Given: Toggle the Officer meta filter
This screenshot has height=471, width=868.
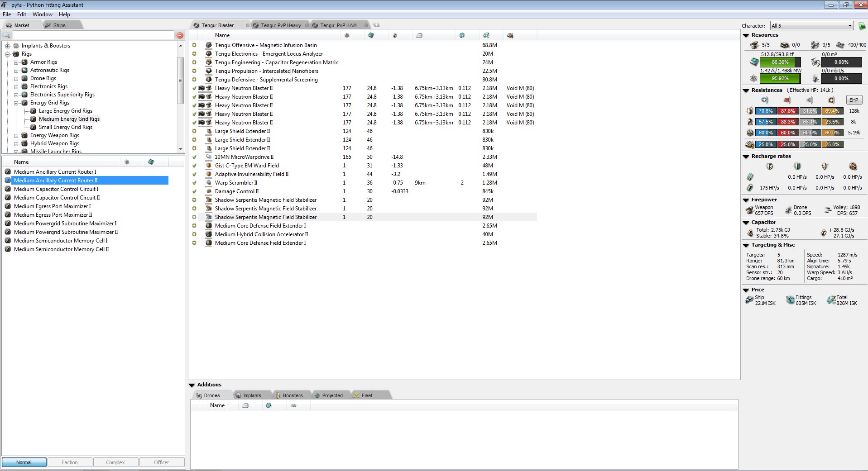Looking at the screenshot, I should (x=162, y=462).
